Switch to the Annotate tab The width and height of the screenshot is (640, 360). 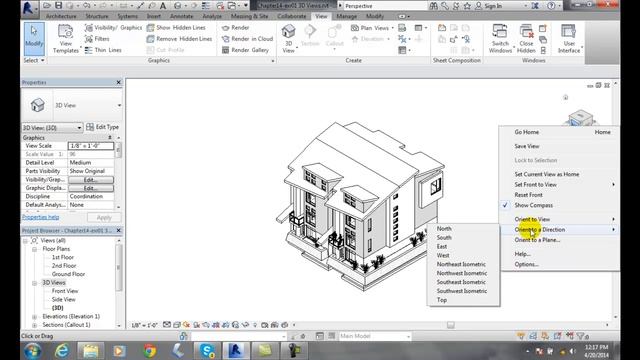point(181,16)
